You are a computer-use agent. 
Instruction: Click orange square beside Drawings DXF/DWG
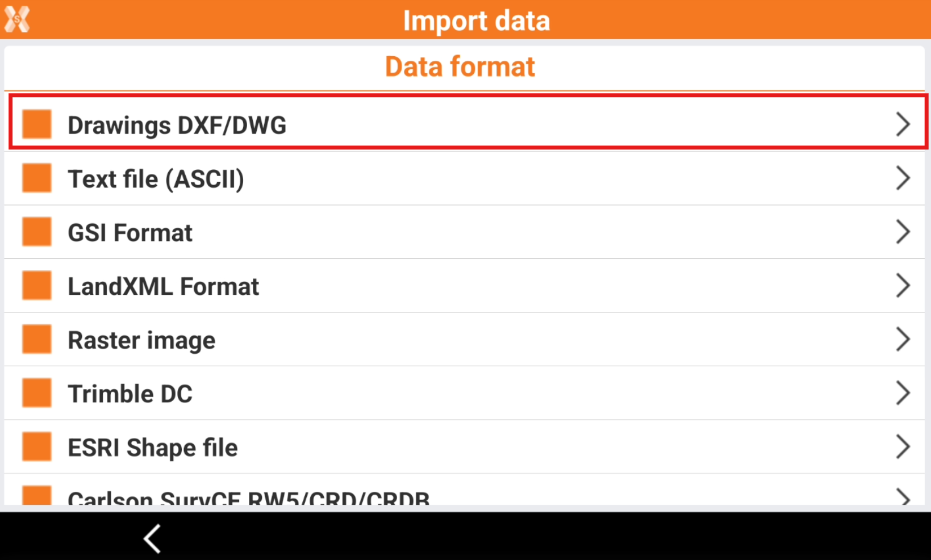tap(37, 124)
